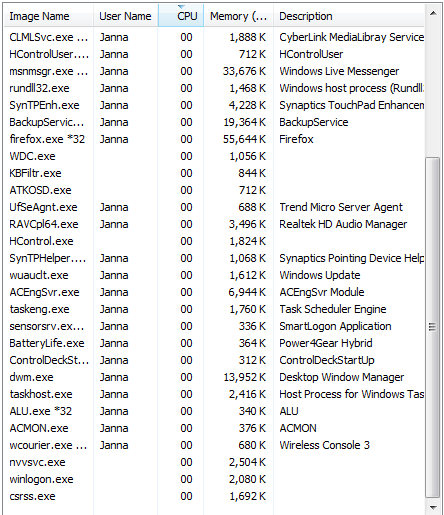Select the CLMLSvc.exe process row
The image size is (444, 515).
214,37
